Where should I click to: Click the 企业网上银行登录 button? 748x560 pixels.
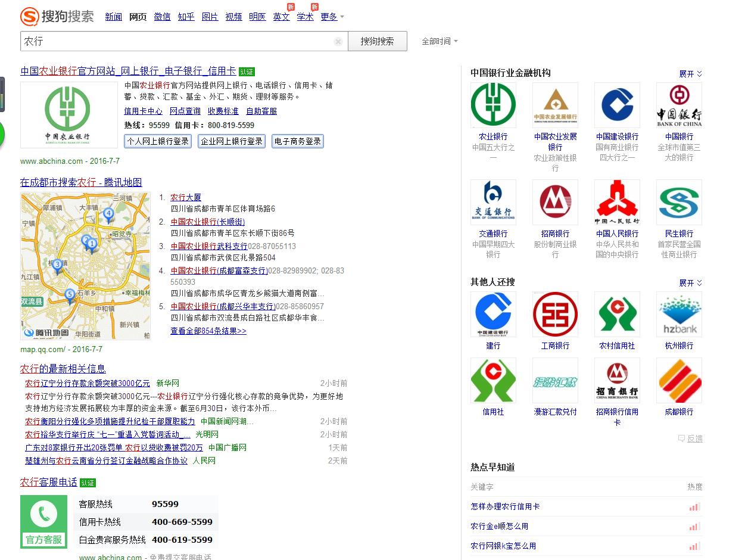coord(232,142)
